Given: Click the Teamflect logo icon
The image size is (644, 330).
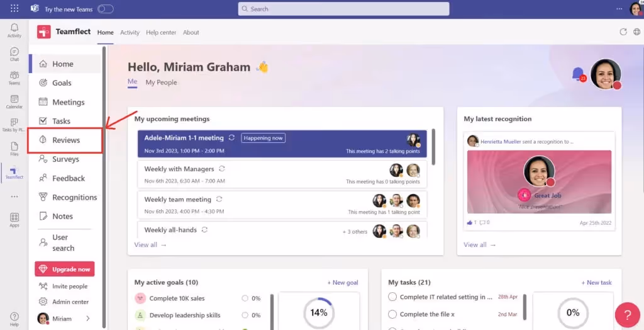Looking at the screenshot, I should (44, 32).
